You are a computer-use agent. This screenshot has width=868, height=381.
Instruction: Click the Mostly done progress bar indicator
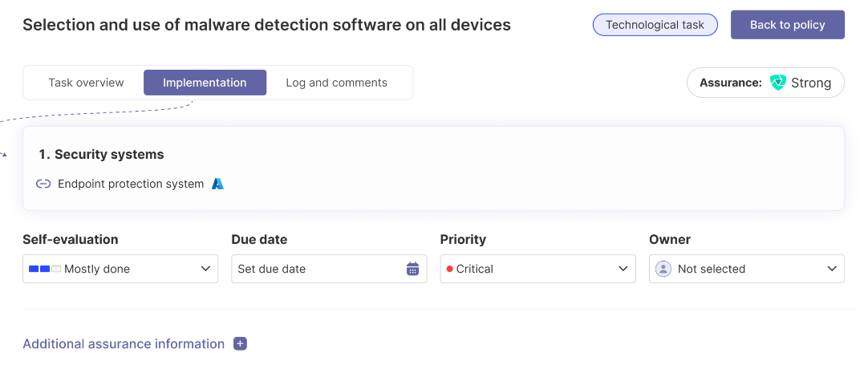[45, 269]
